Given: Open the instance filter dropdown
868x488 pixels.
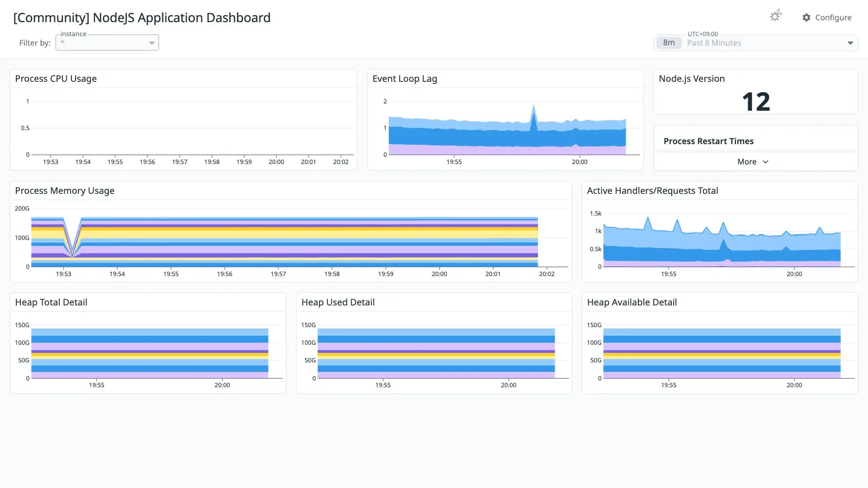Looking at the screenshot, I should (x=107, y=42).
